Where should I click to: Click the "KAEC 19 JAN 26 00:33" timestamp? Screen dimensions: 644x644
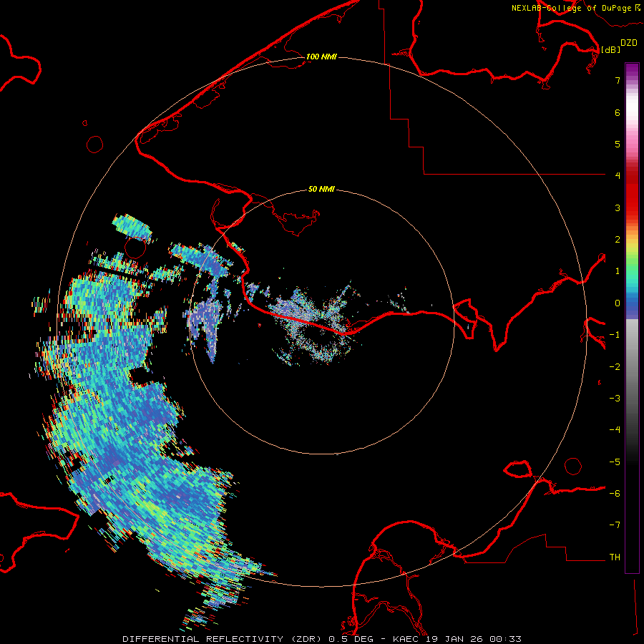tap(457, 639)
